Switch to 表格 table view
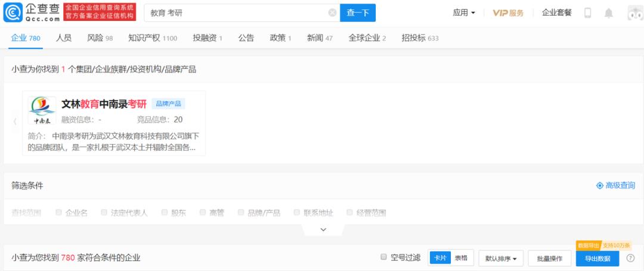This screenshot has width=644, height=271. tap(461, 257)
